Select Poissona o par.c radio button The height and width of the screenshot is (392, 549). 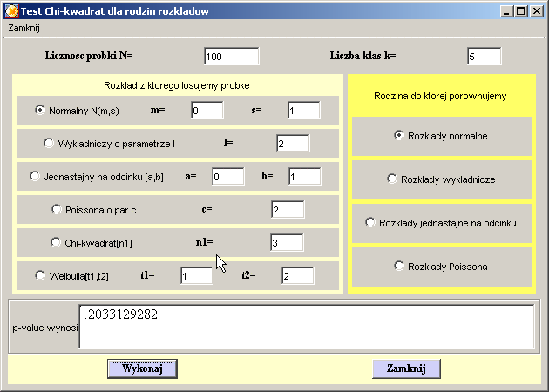tap(58, 209)
